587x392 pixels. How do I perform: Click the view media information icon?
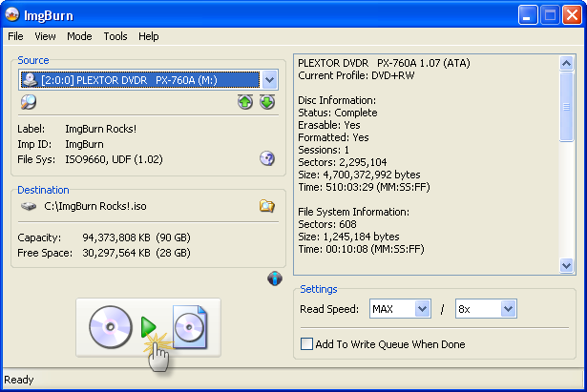pos(29,102)
